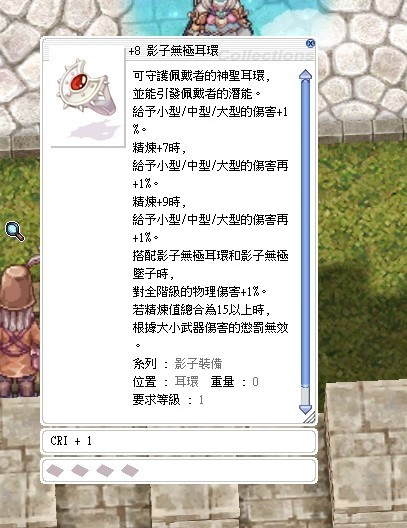Image resolution: width=407 pixels, height=528 pixels.
Task: Select the second card slot
Action: tap(80, 470)
